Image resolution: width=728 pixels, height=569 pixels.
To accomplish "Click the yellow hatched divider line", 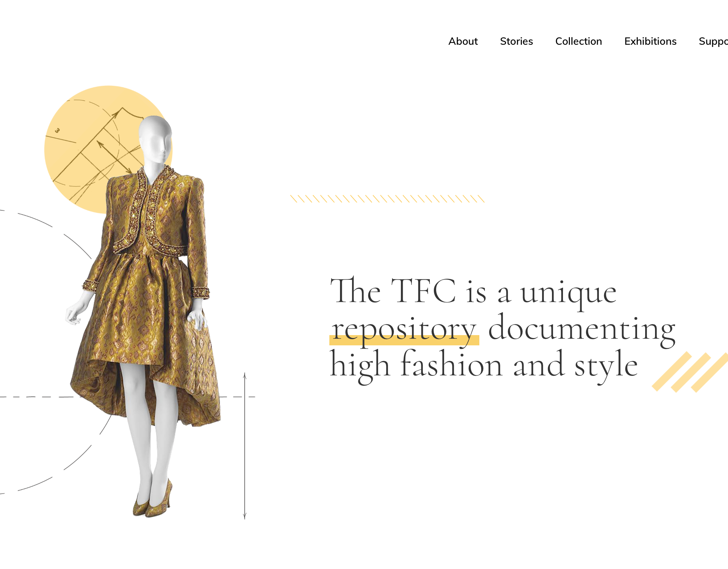I will 387,199.
